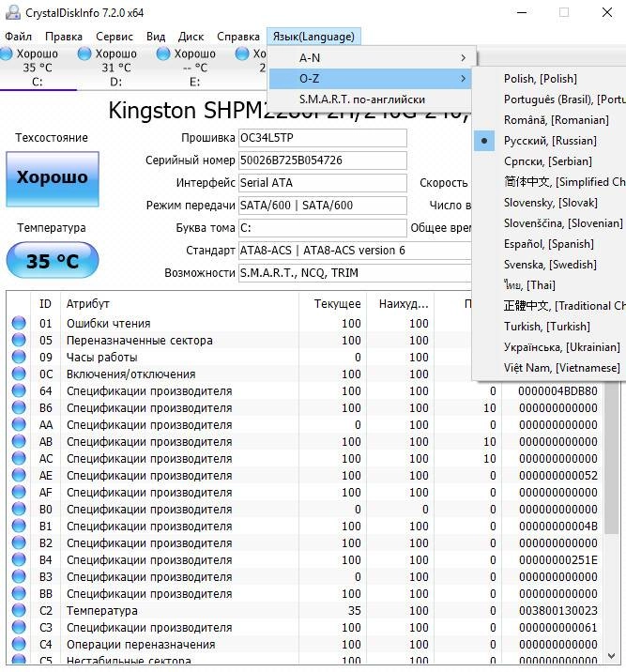The height and width of the screenshot is (672, 626).
Task: Choose Polish language option
Action: [x=550, y=79]
